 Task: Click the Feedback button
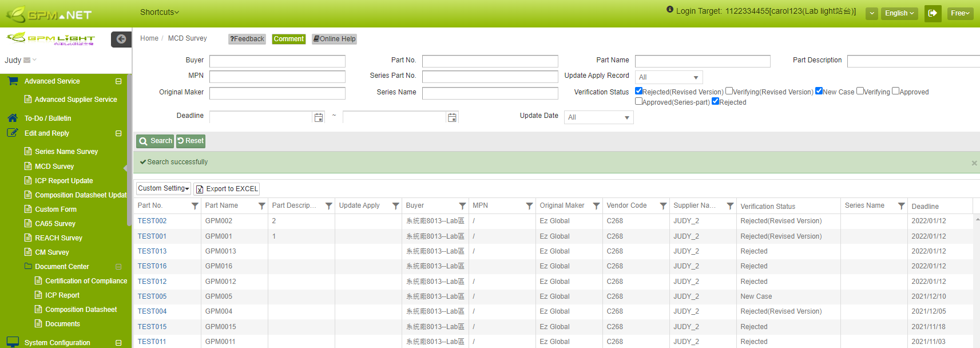247,39
